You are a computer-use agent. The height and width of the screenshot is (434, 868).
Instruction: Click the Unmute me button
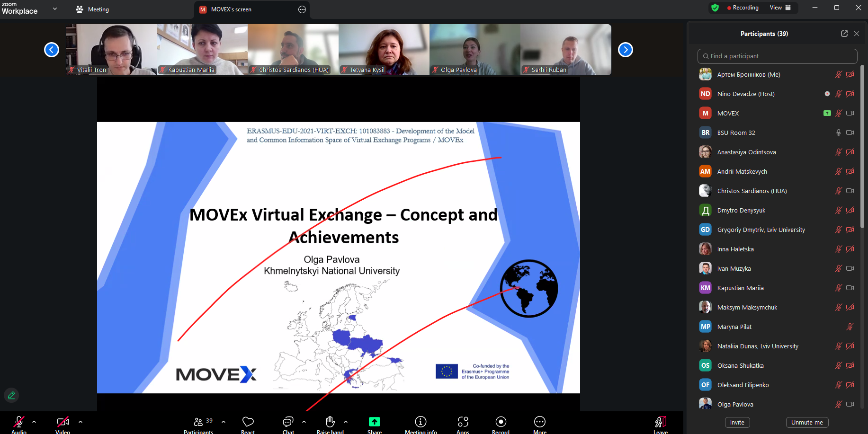pyautogui.click(x=807, y=422)
